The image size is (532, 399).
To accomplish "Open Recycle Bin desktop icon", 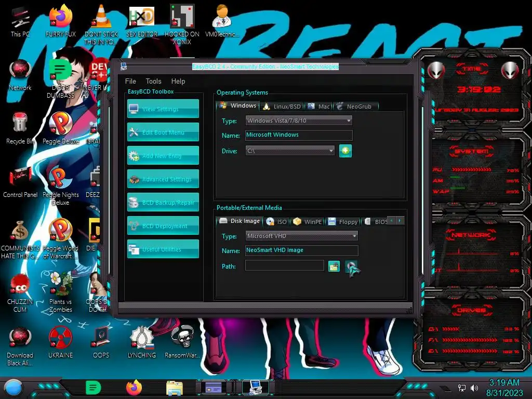I will (20, 128).
